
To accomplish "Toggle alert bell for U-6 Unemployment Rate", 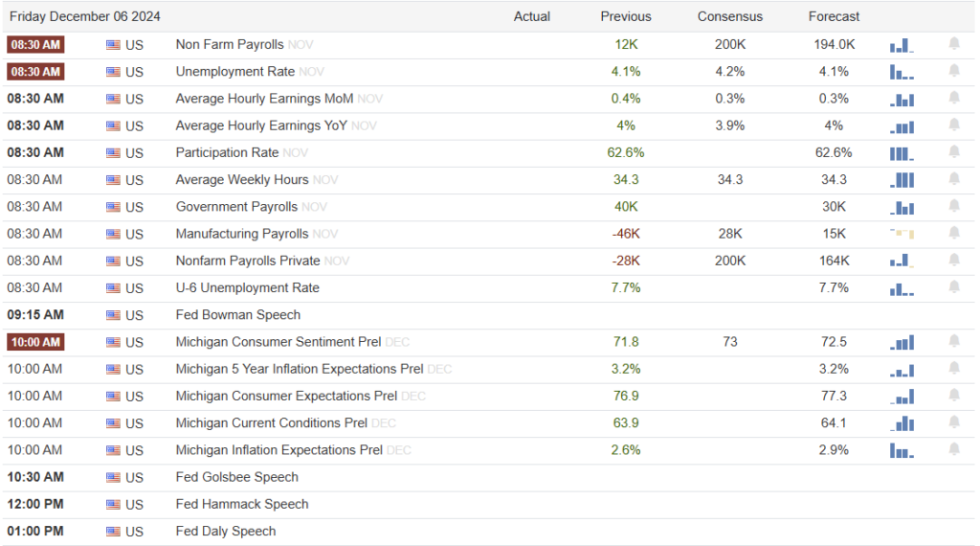I will (954, 287).
